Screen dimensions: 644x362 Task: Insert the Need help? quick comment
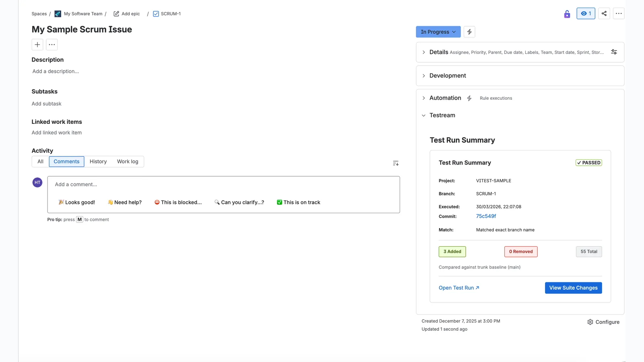[125, 202]
